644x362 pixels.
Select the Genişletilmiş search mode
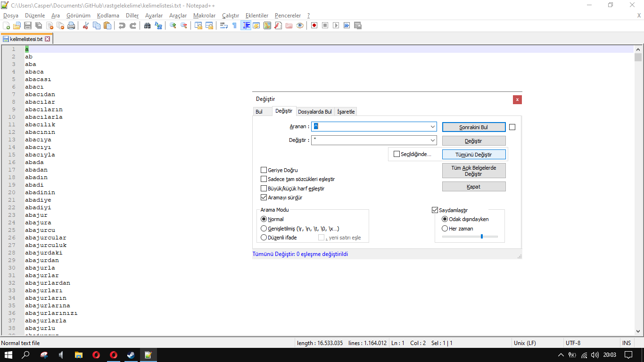point(264,229)
